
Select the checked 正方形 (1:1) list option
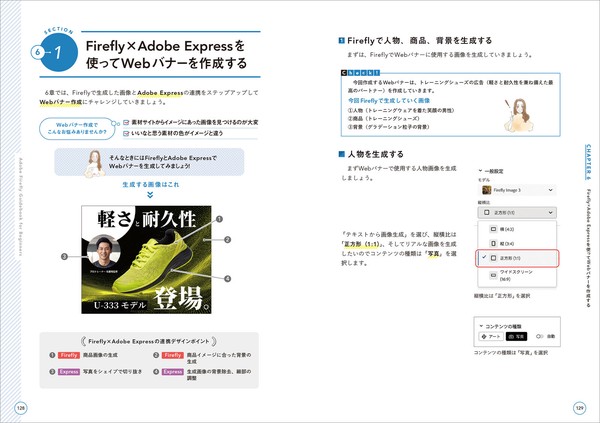click(517, 258)
